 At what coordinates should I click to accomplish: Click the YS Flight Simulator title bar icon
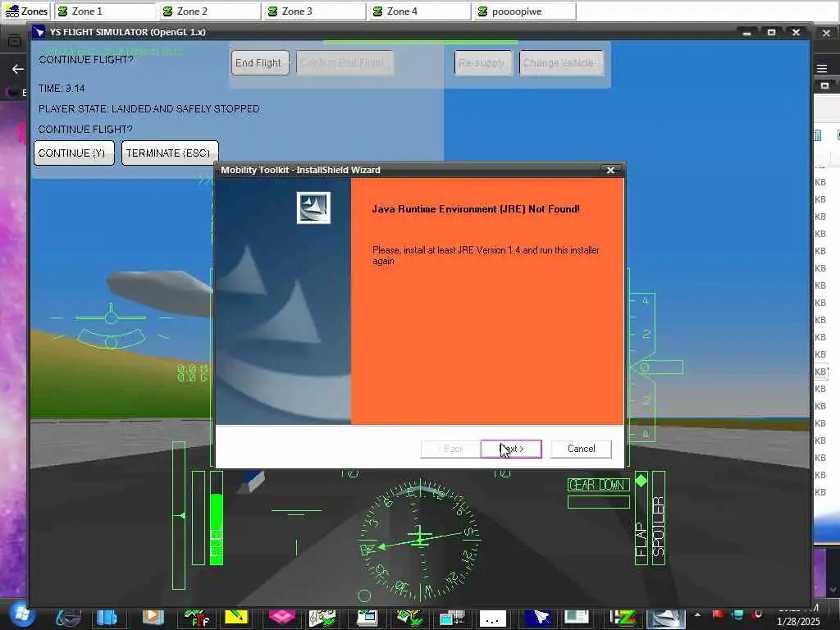click(x=39, y=32)
